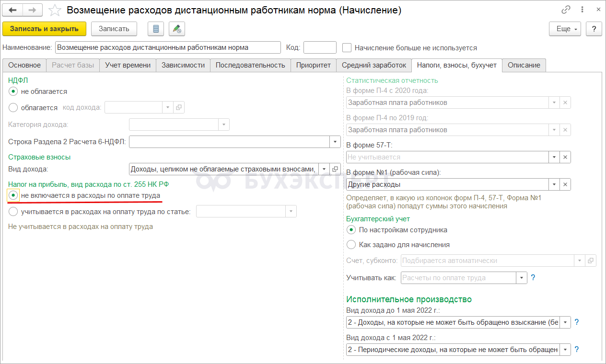Go back with the left arrow button
Viewport: 606px width, 364px height.
pos(13,10)
